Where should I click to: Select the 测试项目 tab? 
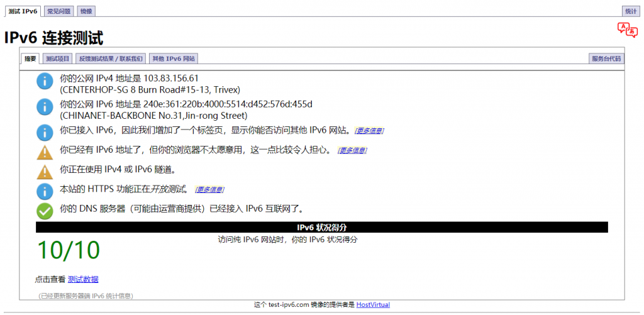tap(58, 58)
